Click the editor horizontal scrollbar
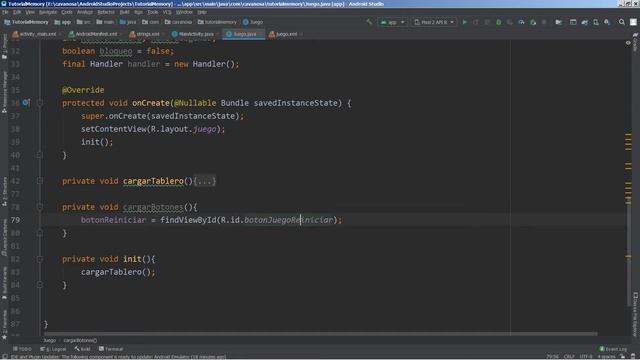 320,334
